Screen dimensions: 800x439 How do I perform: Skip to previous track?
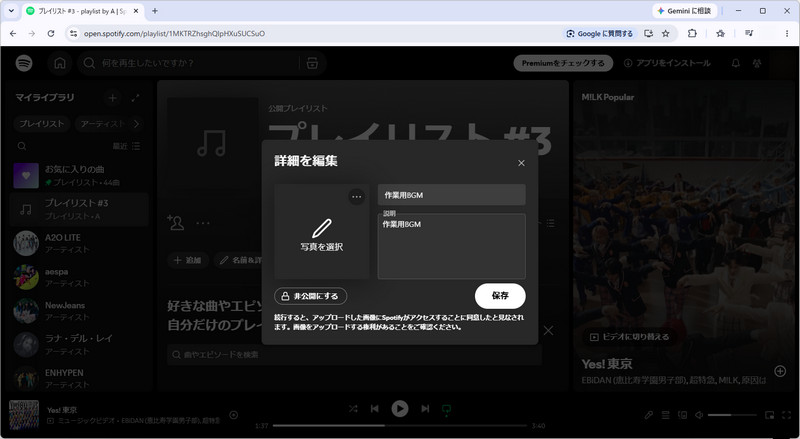(x=374, y=408)
